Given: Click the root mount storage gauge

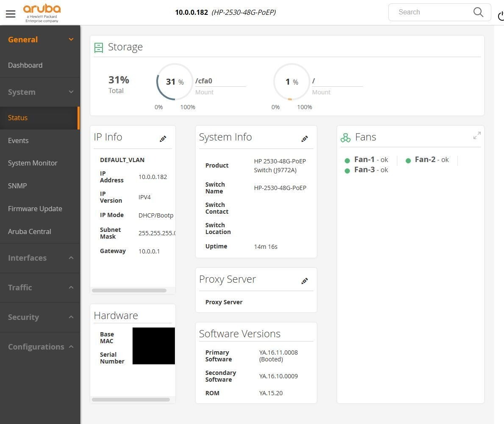Looking at the screenshot, I should tap(291, 82).
